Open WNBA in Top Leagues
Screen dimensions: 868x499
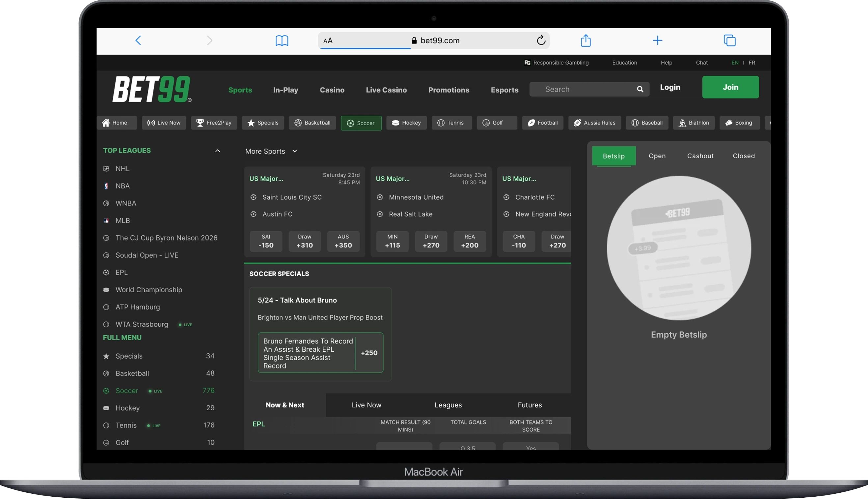pos(126,203)
